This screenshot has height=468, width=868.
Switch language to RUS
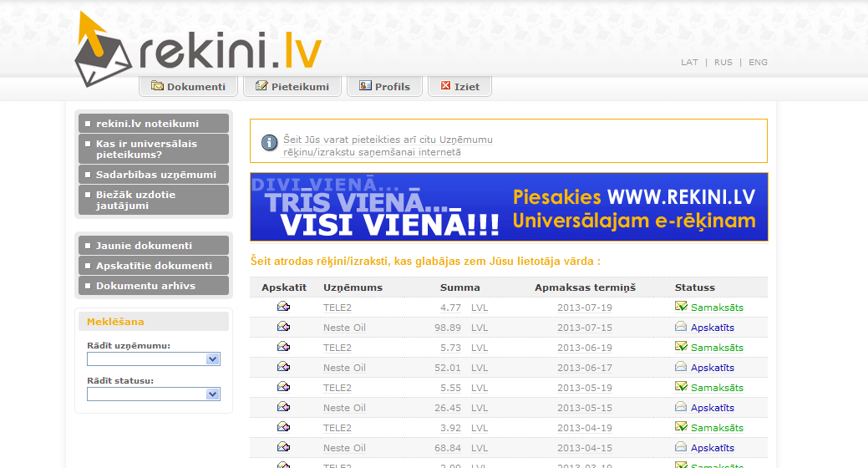click(x=723, y=62)
